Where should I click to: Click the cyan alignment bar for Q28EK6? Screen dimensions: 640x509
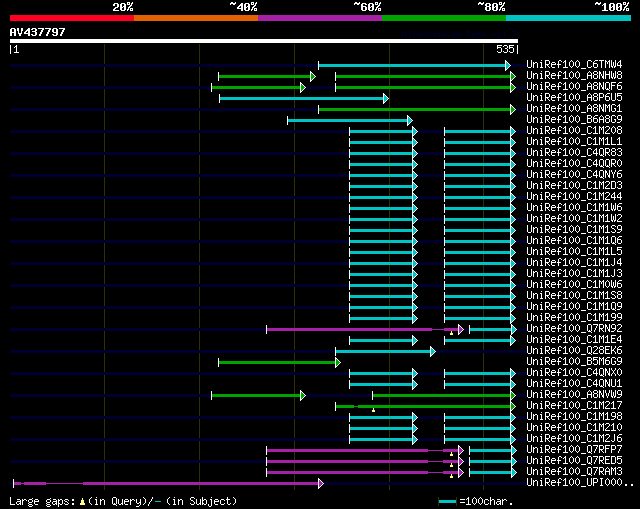pos(386,351)
